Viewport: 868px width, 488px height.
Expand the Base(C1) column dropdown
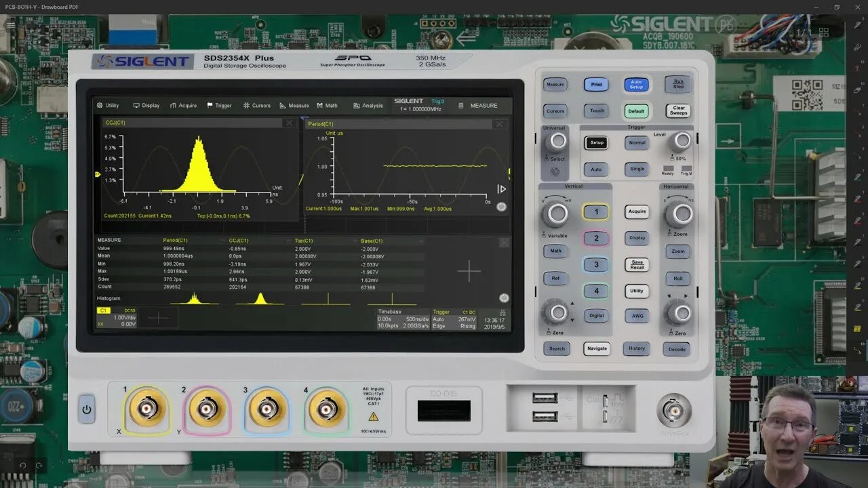(421, 241)
